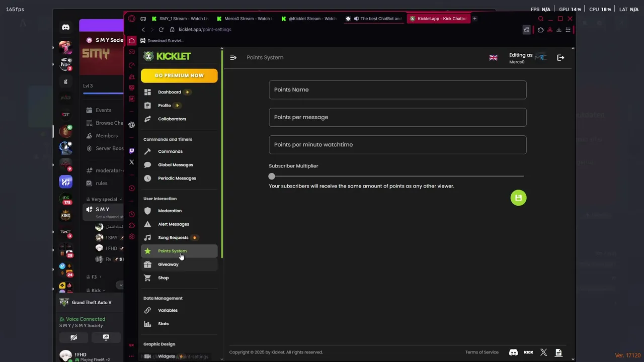The image size is (644, 362).
Task: Expand the Kick category in Discord
Action: pos(96,291)
